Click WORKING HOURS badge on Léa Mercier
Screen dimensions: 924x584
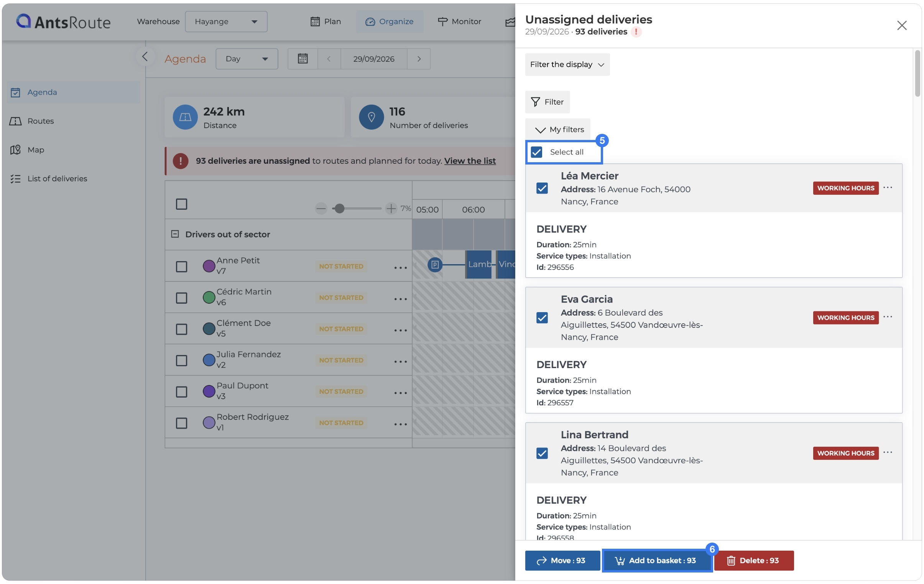point(845,188)
